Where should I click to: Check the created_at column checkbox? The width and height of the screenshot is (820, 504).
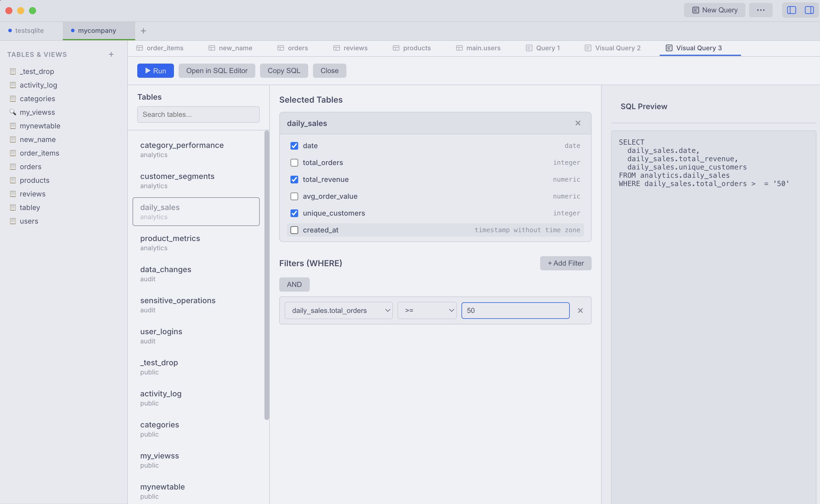point(294,230)
